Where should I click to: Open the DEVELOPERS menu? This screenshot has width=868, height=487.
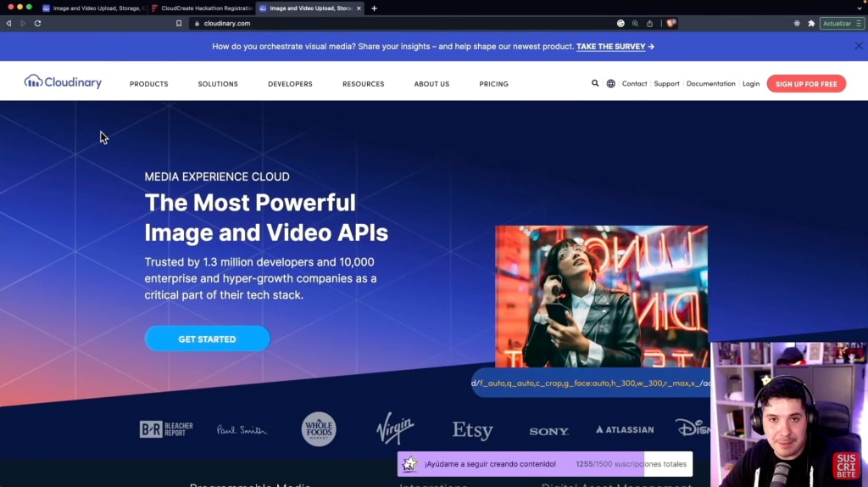coord(290,84)
